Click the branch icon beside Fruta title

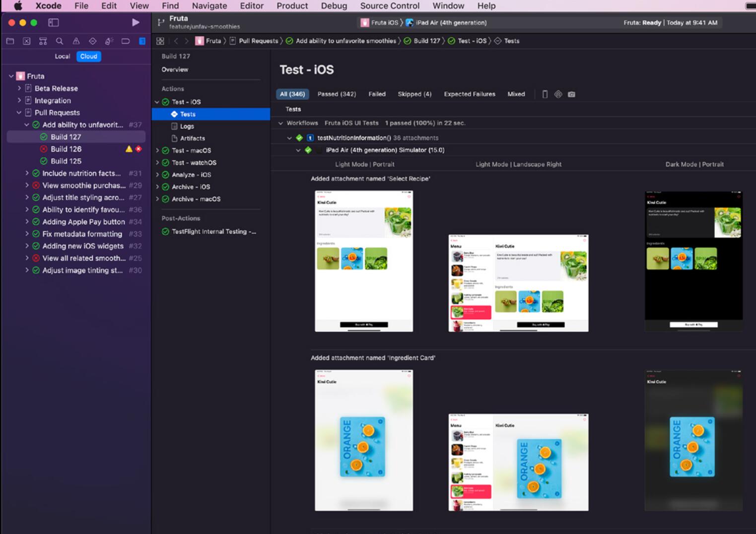pyautogui.click(x=161, y=22)
